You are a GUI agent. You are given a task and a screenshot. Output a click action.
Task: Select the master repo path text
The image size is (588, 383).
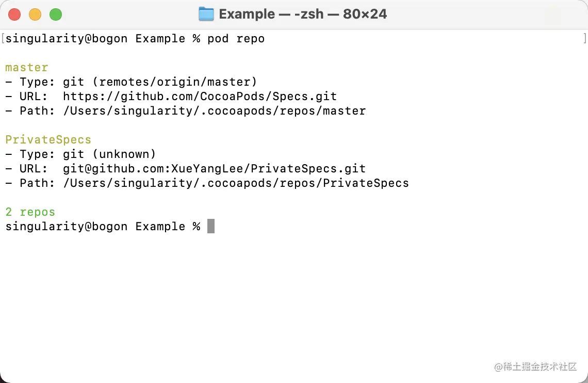click(214, 110)
